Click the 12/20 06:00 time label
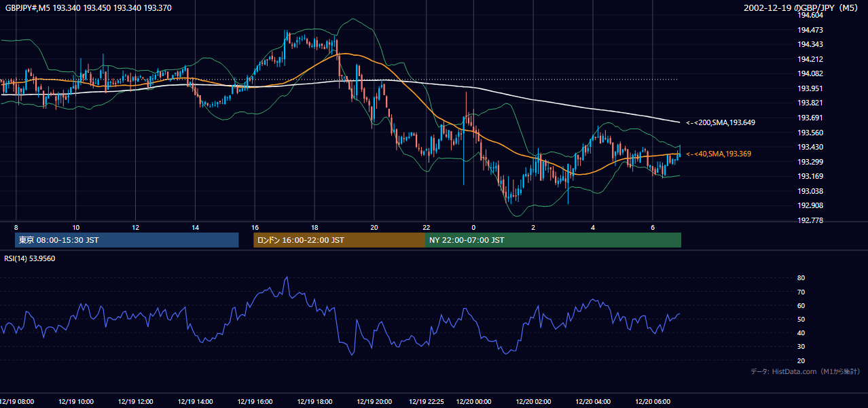868x408 pixels. (x=653, y=402)
